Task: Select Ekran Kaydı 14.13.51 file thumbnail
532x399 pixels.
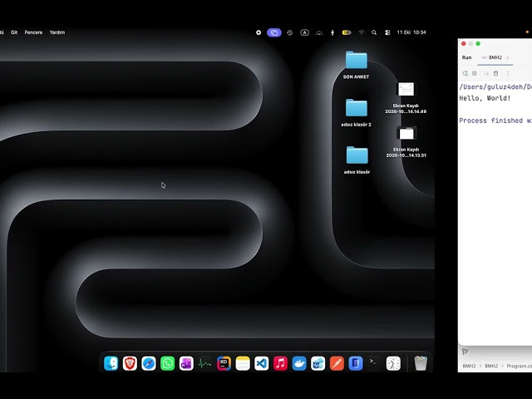Action: (x=406, y=133)
